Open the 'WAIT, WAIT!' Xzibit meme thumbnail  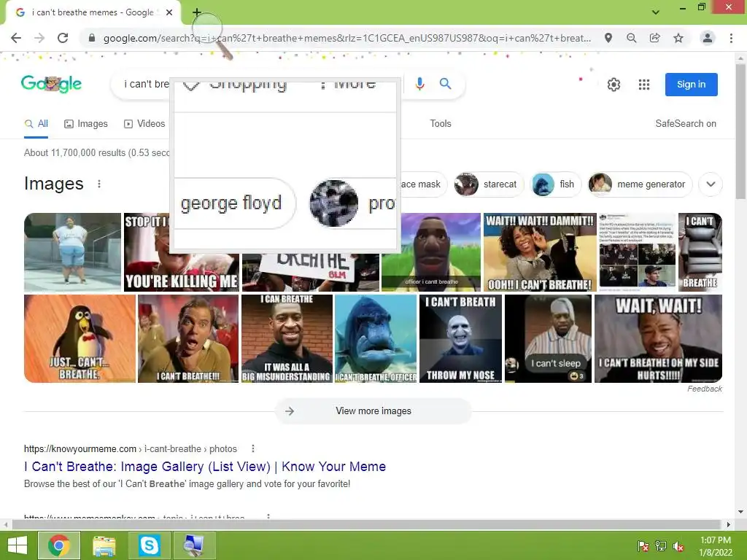pyautogui.click(x=658, y=338)
